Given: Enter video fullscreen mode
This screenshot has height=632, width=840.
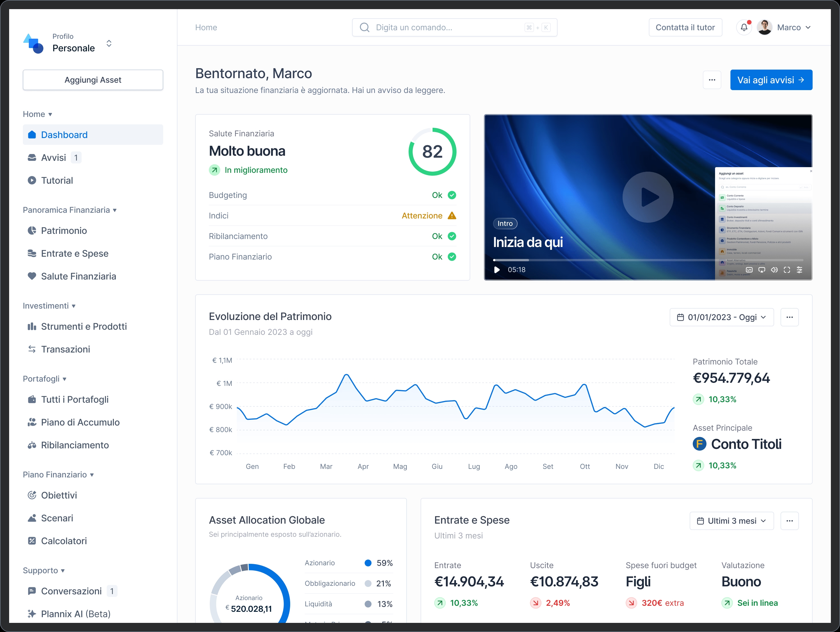Looking at the screenshot, I should coord(787,270).
